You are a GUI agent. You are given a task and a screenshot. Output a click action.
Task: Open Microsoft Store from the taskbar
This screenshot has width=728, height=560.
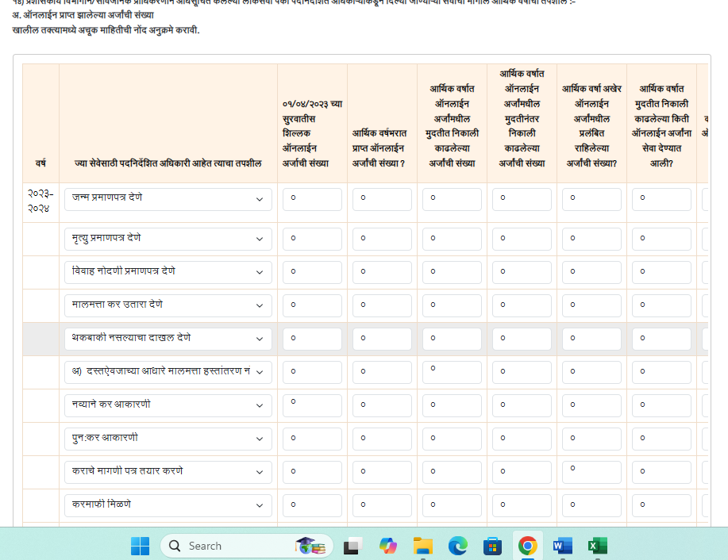coord(492,546)
